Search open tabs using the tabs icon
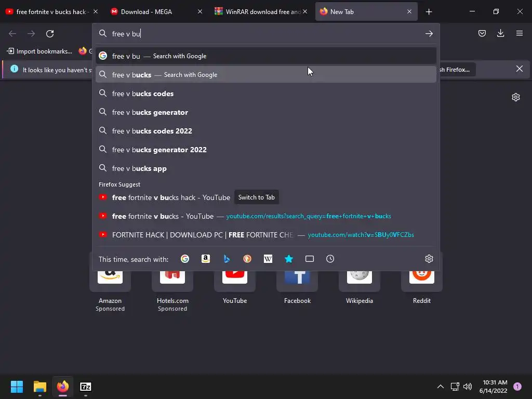This screenshot has height=399, width=532. pos(310,259)
